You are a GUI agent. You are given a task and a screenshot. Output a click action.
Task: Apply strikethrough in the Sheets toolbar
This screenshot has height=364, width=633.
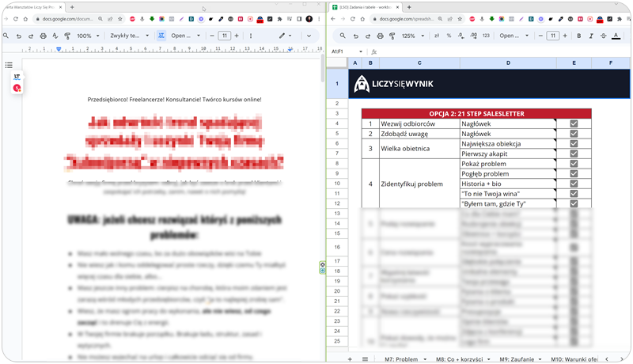point(603,36)
